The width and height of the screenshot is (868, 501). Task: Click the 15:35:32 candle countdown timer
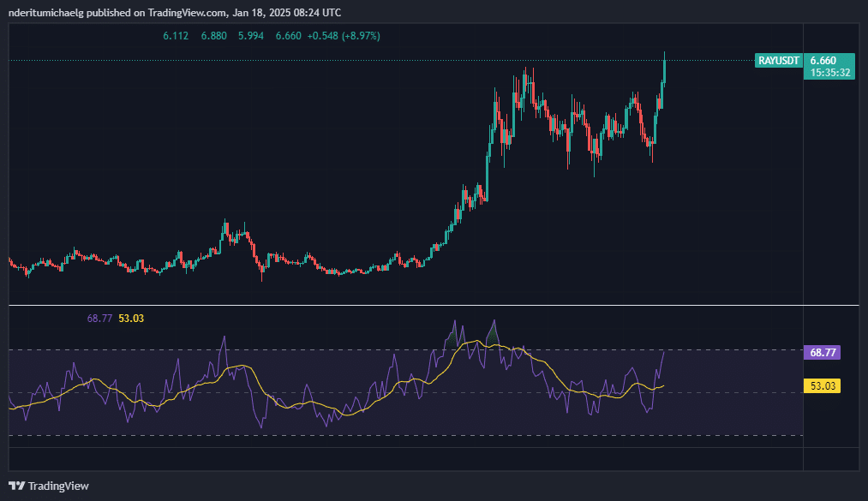[829, 73]
